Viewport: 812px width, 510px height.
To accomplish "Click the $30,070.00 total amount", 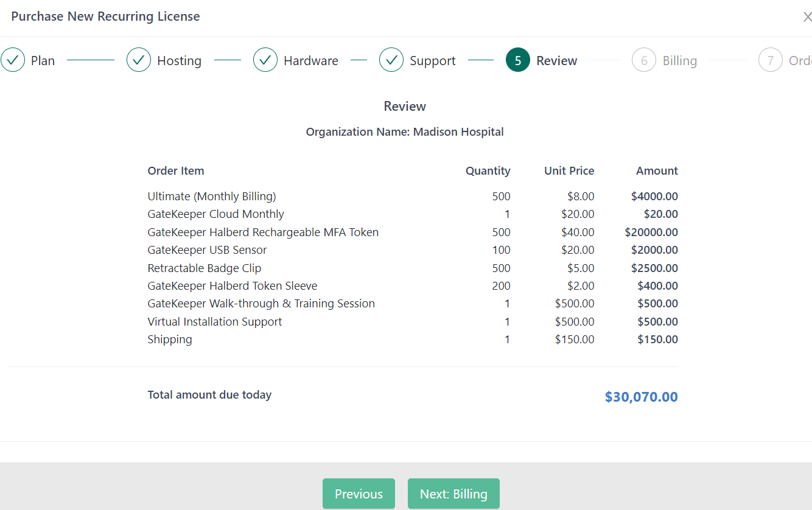I will click(642, 397).
